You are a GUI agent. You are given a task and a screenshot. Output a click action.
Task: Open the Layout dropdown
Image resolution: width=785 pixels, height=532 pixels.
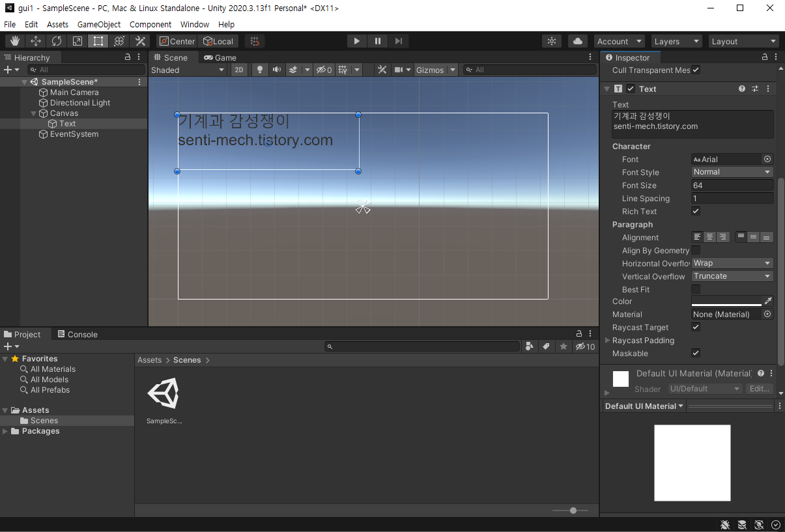click(x=744, y=41)
